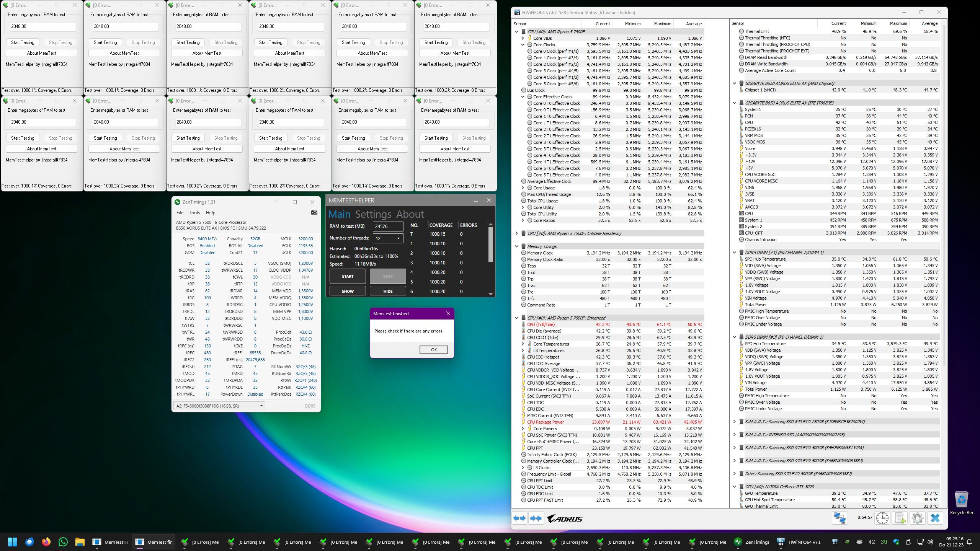Expand Samsung SSD 840 EVO S.M.A.R.T. section
This screenshot has width=980, height=551.
tap(734, 422)
